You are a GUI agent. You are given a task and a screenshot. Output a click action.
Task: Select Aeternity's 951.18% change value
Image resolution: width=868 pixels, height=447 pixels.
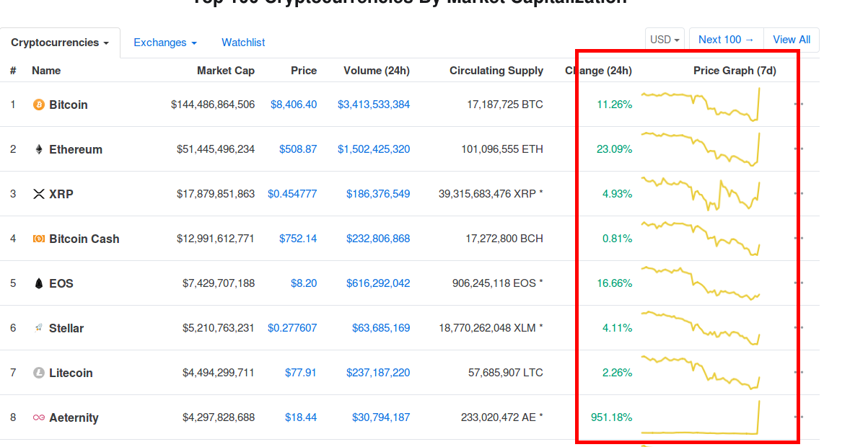[x=611, y=417]
